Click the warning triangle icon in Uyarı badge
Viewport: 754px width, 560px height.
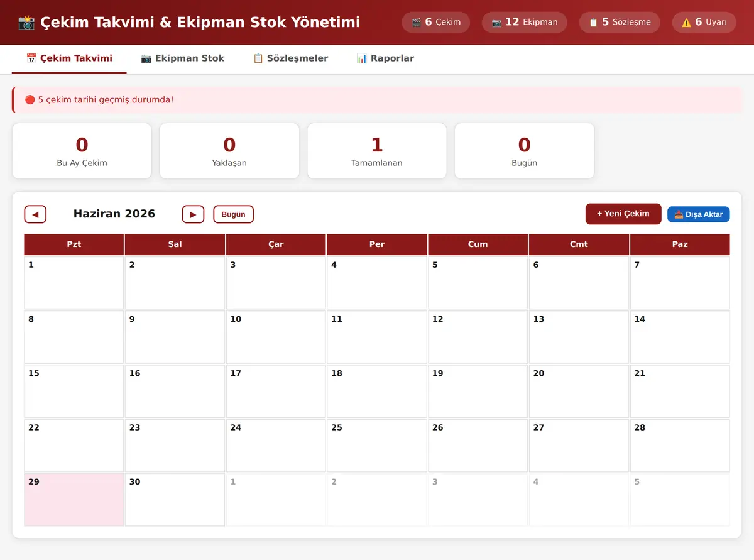(x=686, y=23)
